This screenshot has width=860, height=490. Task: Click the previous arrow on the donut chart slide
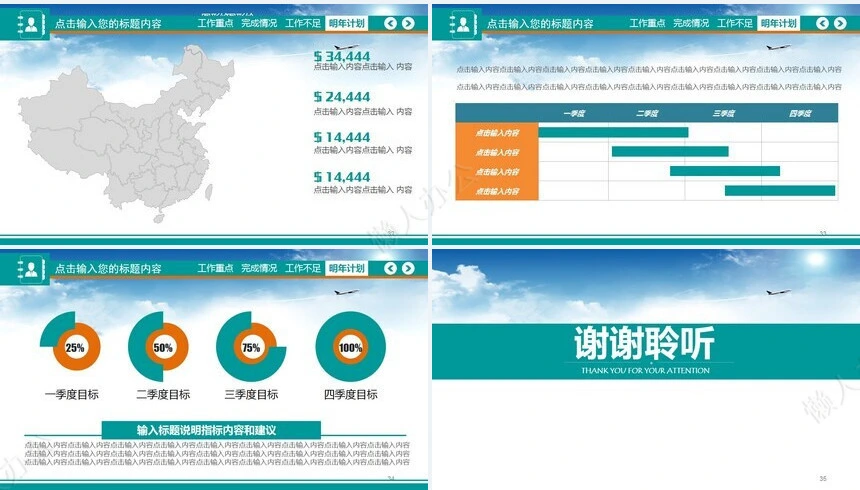tap(391, 268)
